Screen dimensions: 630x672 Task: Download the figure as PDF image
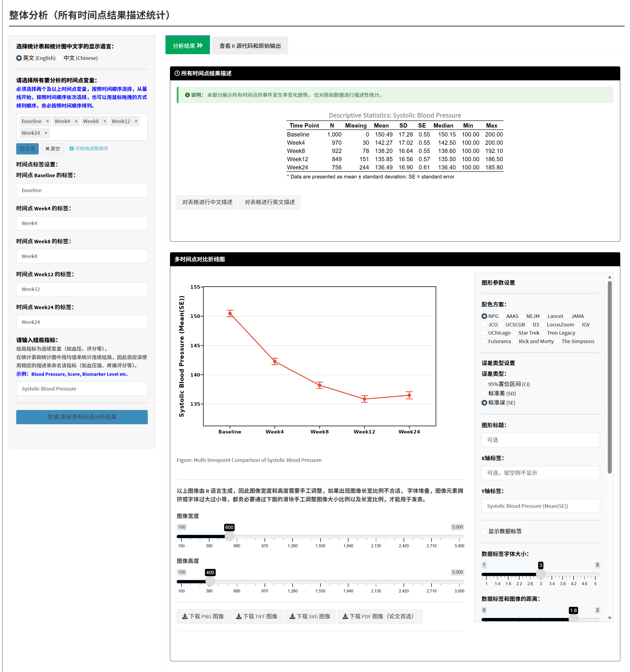click(x=379, y=617)
